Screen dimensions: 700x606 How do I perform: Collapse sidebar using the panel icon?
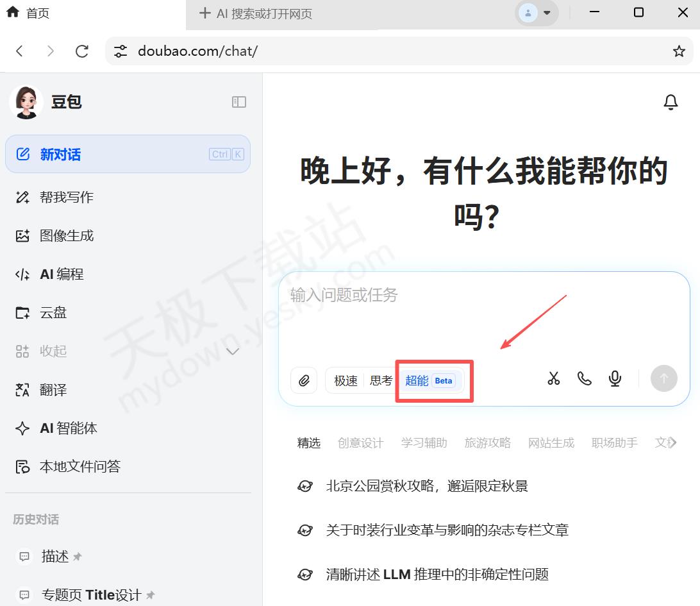pyautogui.click(x=238, y=102)
